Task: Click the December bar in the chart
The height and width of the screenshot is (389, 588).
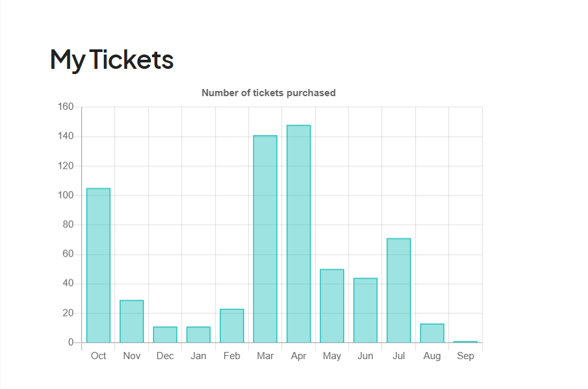Action: click(x=165, y=334)
